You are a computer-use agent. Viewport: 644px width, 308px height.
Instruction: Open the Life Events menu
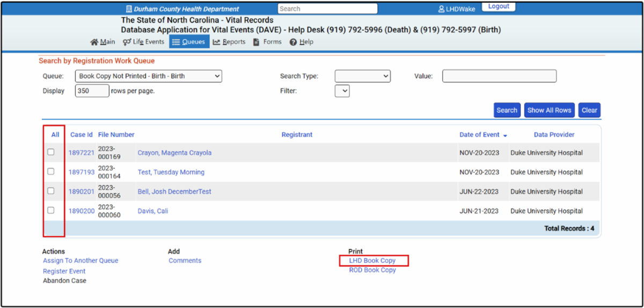point(144,42)
